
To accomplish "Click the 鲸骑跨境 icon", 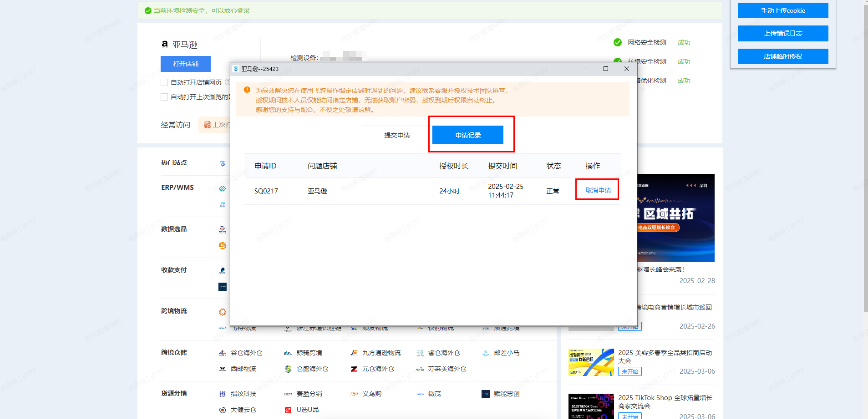I will click(x=288, y=353).
